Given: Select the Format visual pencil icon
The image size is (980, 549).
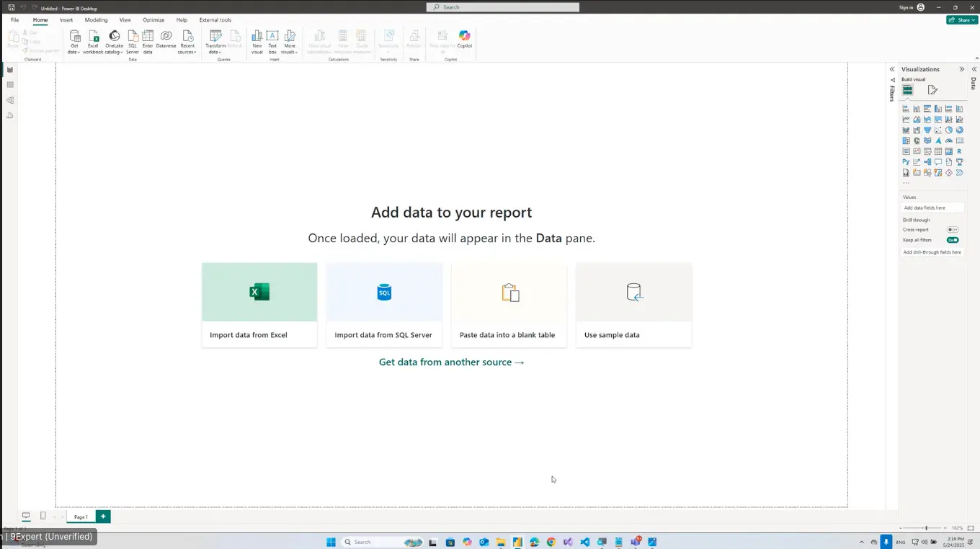Looking at the screenshot, I should coord(932,90).
